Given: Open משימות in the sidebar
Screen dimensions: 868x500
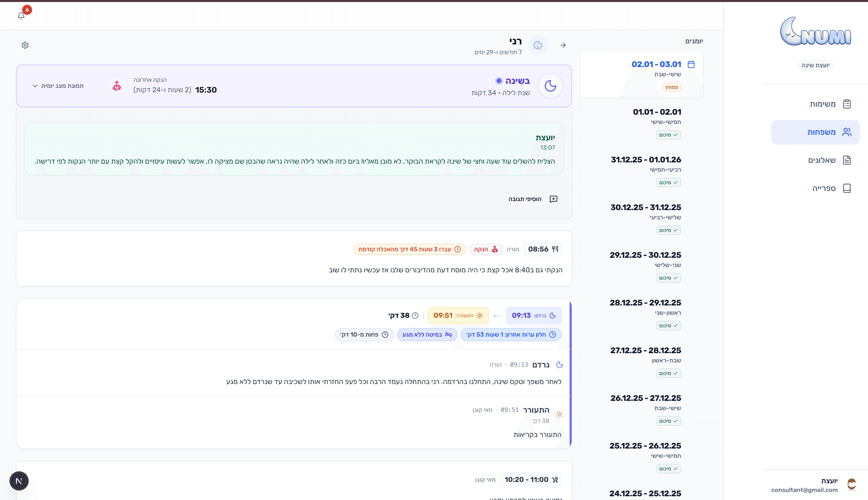Looking at the screenshot, I should click(x=815, y=104).
